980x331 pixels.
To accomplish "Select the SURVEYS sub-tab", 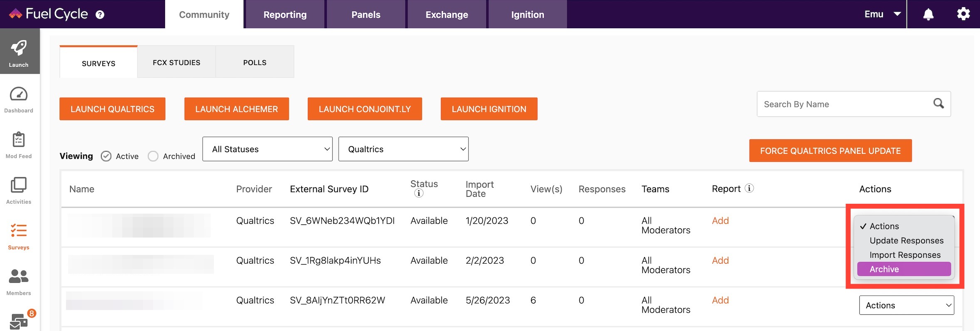I will 99,62.
